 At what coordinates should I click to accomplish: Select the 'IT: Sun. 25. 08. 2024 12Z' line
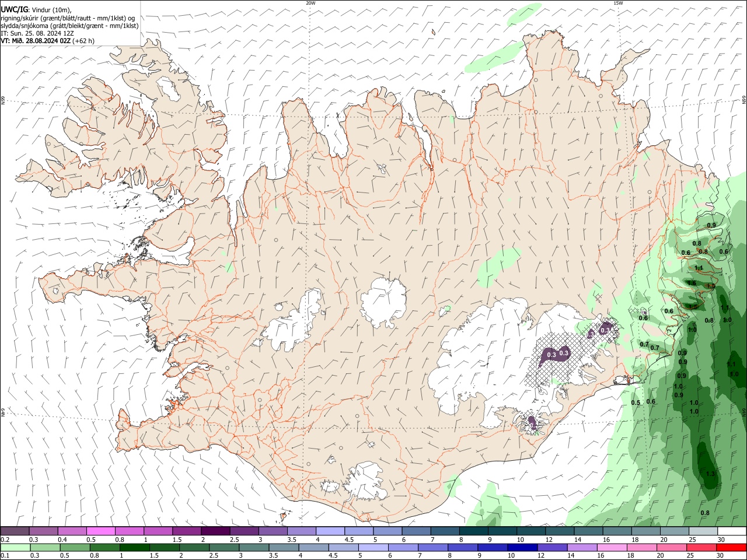tap(37, 33)
